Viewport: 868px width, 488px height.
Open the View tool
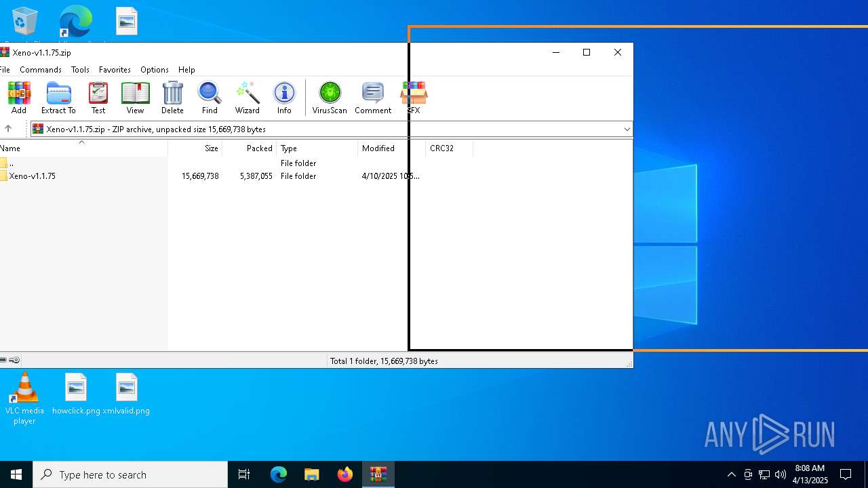(x=135, y=98)
